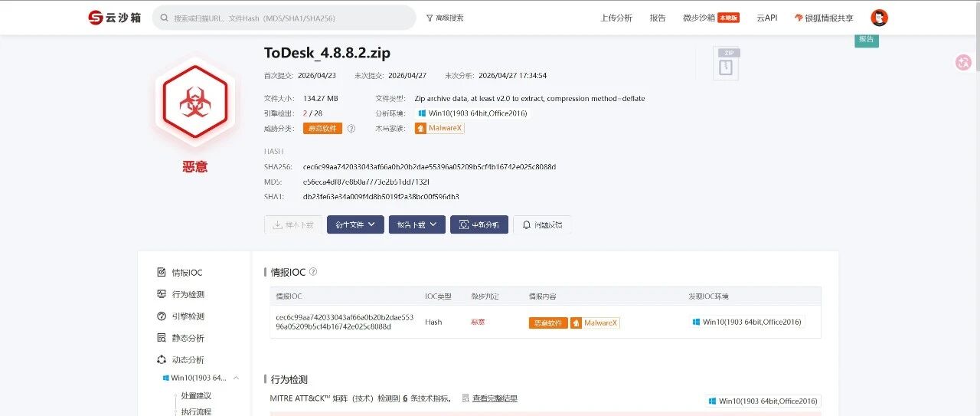
Task: Go to 情报IOC section in sidebar
Action: click(180, 273)
